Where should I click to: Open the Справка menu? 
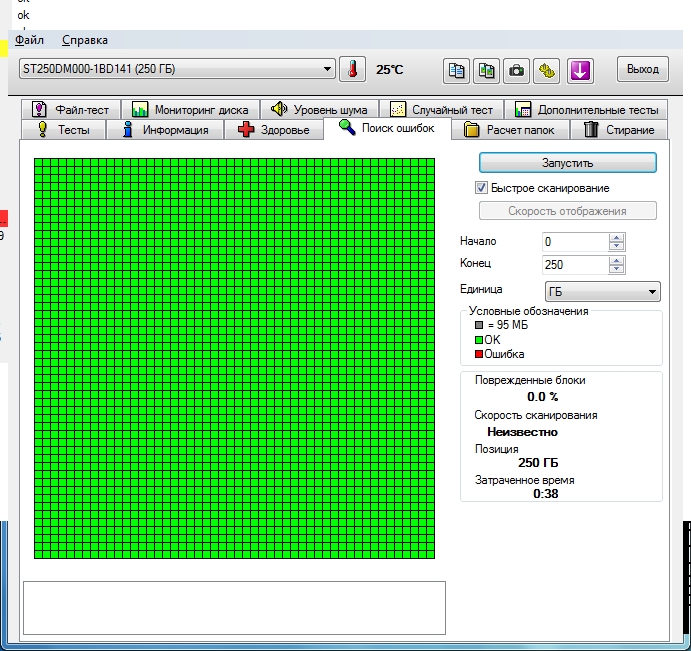tap(85, 40)
